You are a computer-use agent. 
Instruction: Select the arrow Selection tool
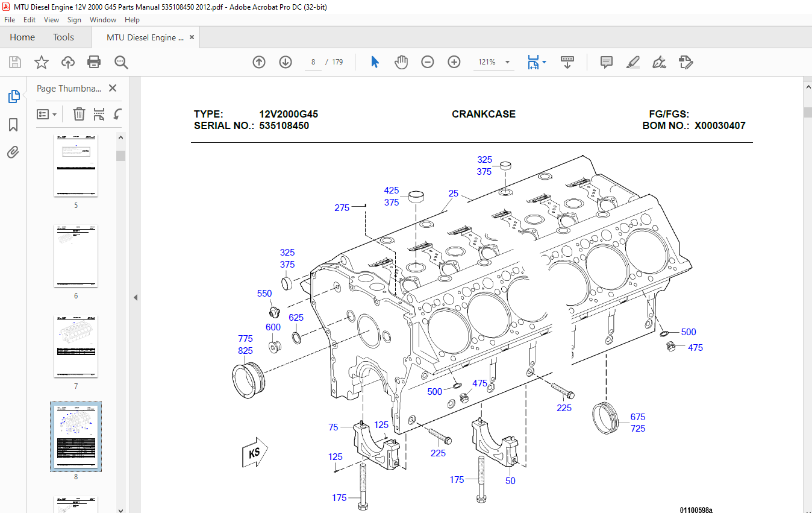(375, 61)
